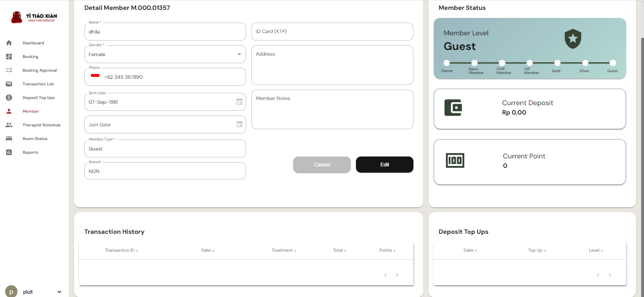
Task: Open the Birth Date calendar picker icon
Action: [239, 102]
